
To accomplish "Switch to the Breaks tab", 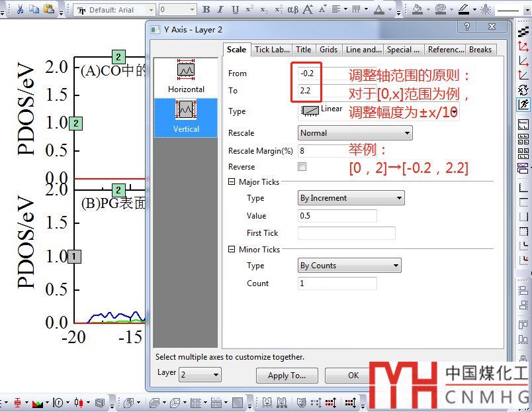I will coord(480,50).
